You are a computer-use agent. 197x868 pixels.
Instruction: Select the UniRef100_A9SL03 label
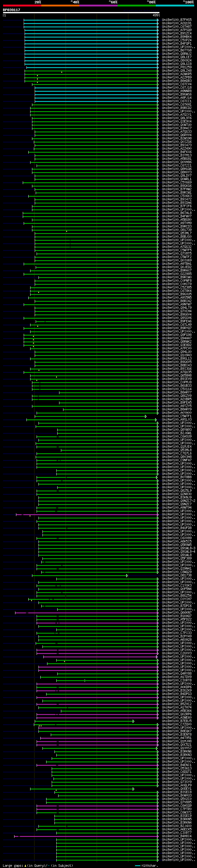pos(177,419)
